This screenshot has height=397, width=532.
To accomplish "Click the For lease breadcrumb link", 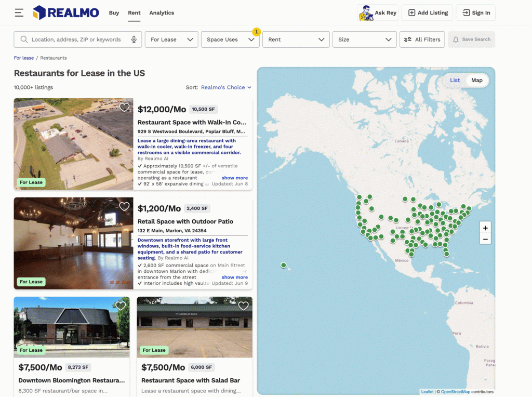I will (x=24, y=58).
